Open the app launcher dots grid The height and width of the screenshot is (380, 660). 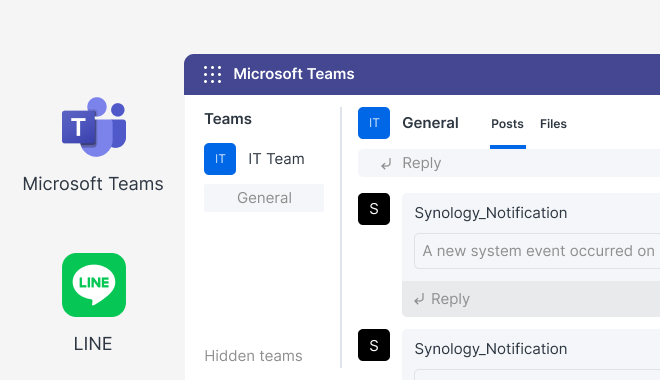(213, 74)
